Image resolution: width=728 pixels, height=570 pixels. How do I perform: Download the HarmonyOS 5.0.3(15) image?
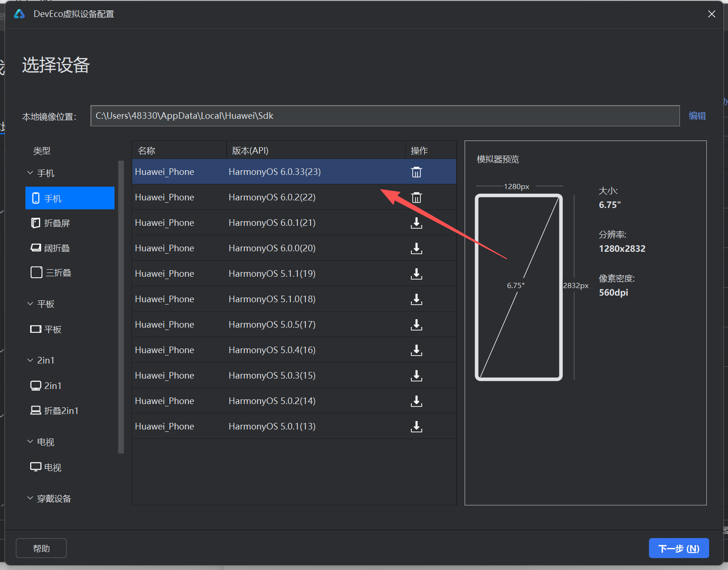417,376
